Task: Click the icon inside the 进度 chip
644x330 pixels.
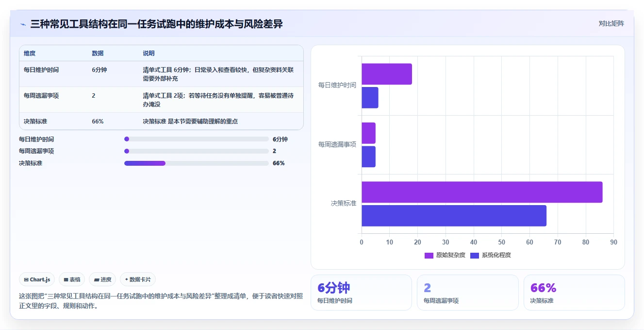Action: (x=96, y=279)
